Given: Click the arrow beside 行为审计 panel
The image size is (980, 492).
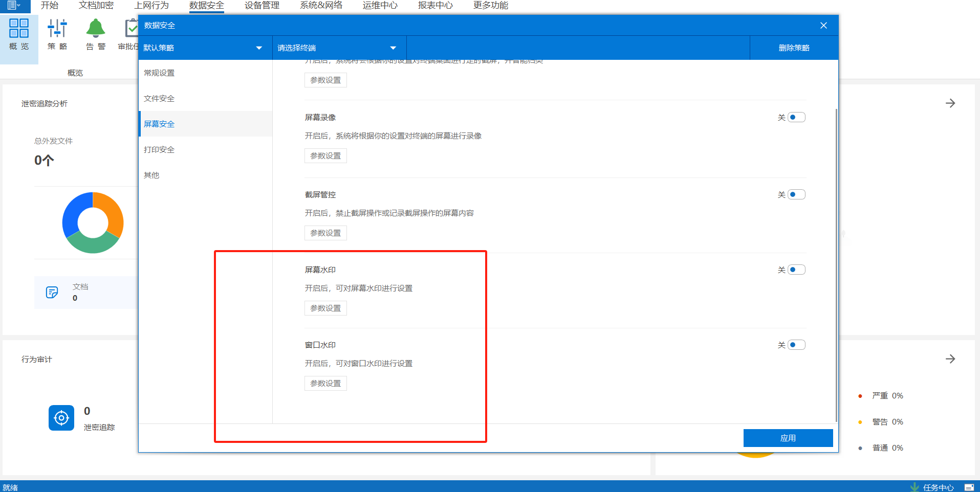Looking at the screenshot, I should (950, 359).
